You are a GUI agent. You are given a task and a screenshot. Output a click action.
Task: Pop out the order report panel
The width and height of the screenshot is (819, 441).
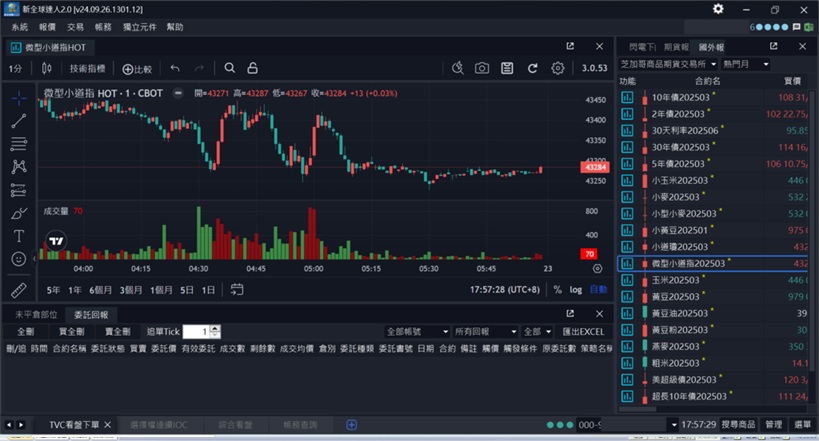coord(570,314)
